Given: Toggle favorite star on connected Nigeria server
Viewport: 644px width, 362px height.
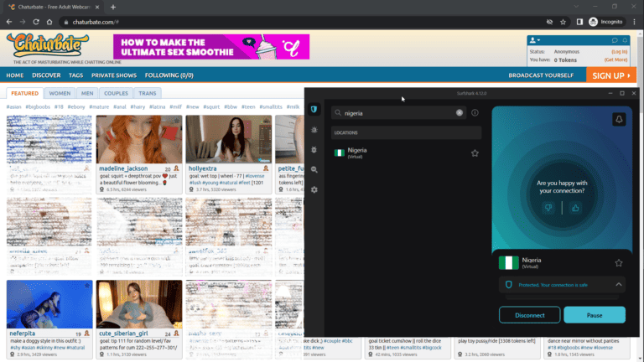Looking at the screenshot, I should pyautogui.click(x=619, y=262).
